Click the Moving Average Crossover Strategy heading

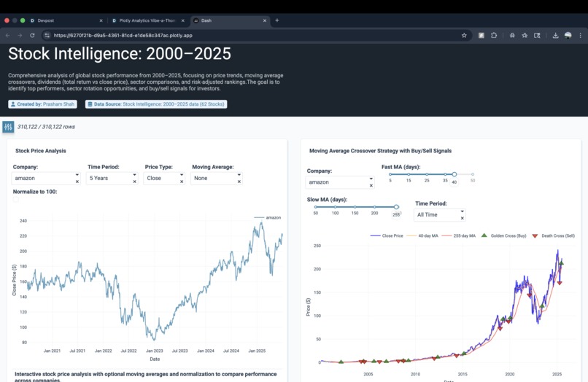pyautogui.click(x=380, y=151)
